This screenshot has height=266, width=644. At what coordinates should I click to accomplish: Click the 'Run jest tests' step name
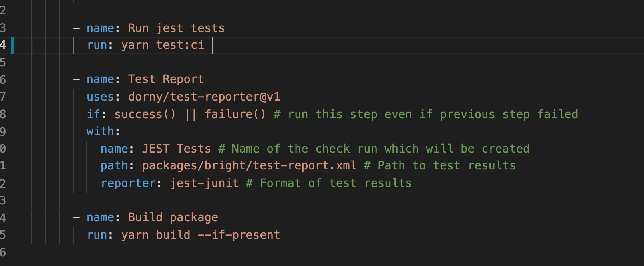176,28
